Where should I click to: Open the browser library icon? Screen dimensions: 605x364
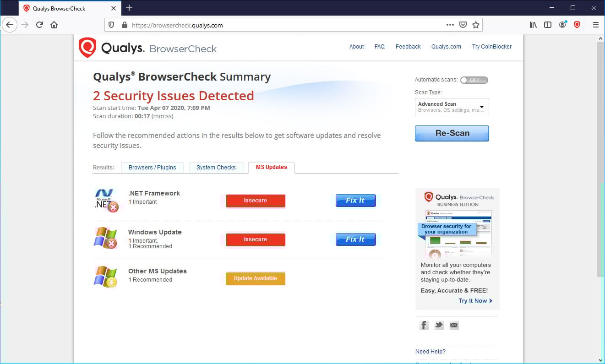tap(533, 24)
